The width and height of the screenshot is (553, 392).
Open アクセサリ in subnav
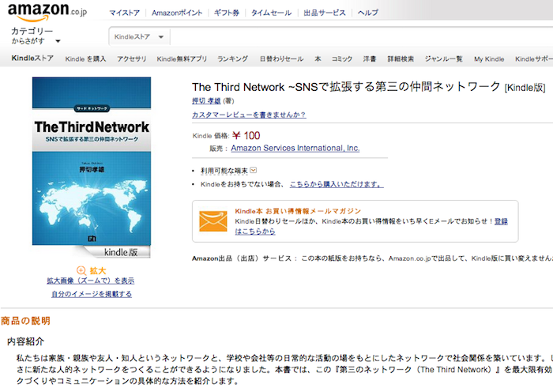pyautogui.click(x=132, y=59)
